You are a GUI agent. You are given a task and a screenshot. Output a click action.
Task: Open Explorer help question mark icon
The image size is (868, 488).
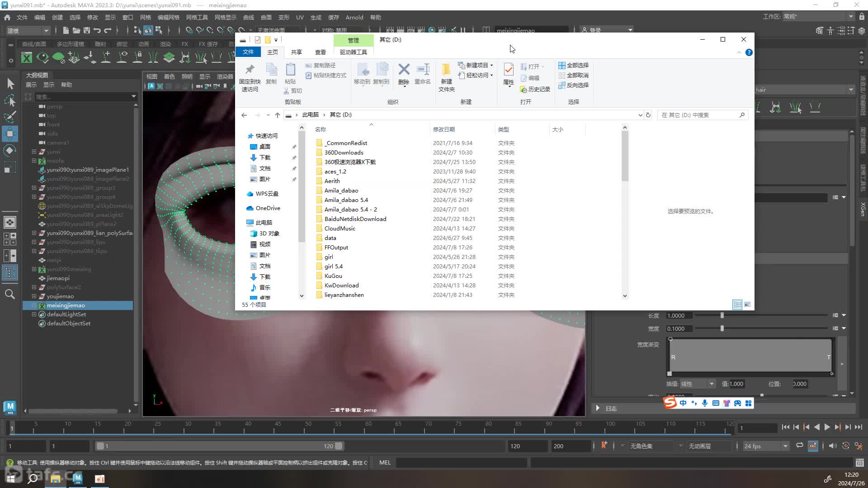tap(749, 52)
